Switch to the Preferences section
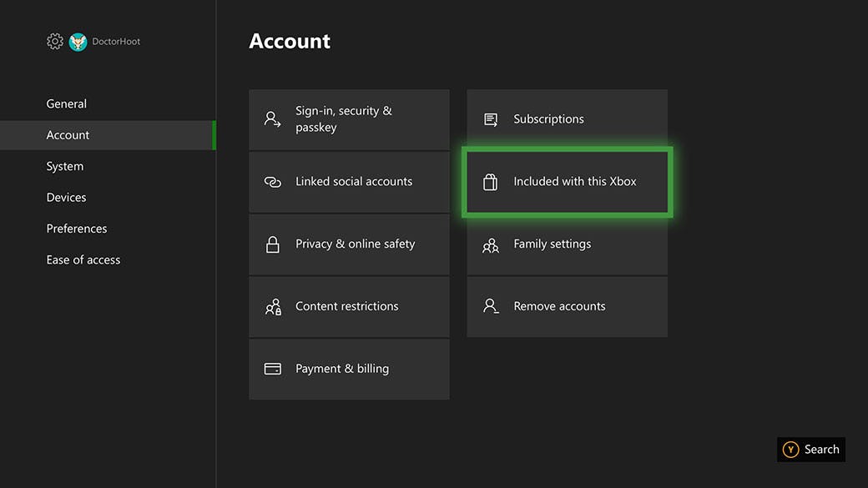This screenshot has height=488, width=868. click(77, 229)
